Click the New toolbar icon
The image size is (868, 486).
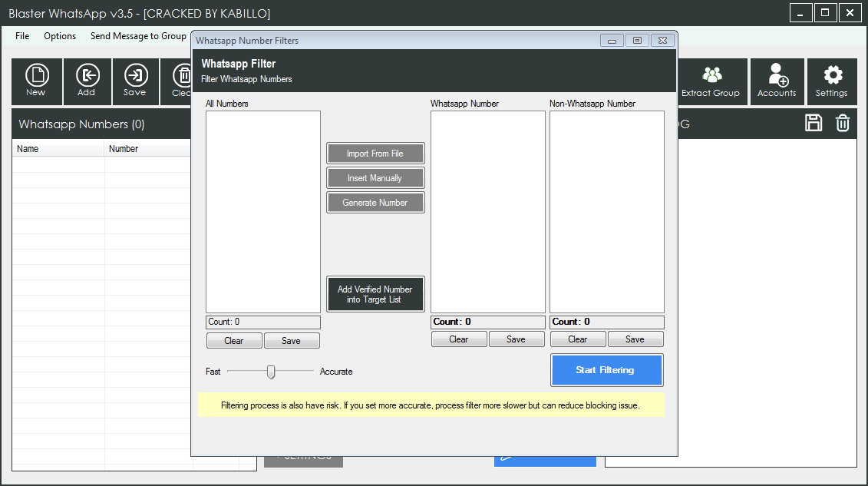[37, 81]
